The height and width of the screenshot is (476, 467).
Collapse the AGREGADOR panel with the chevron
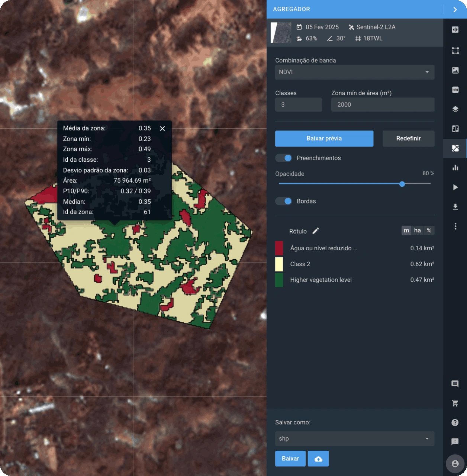[455, 9]
